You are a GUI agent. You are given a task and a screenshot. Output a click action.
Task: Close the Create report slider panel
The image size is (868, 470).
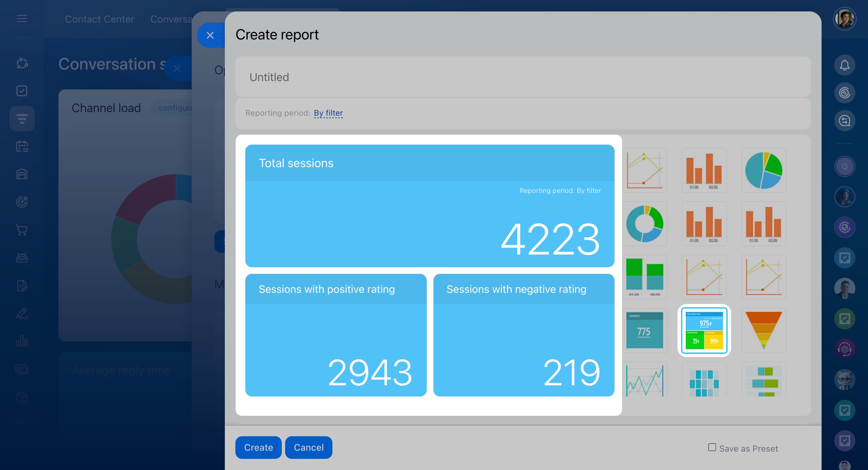210,35
